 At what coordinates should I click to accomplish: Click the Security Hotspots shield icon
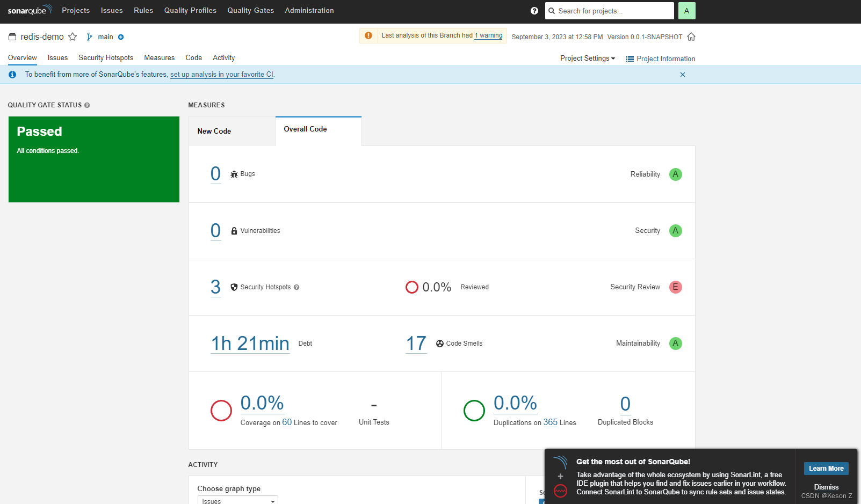(x=234, y=287)
